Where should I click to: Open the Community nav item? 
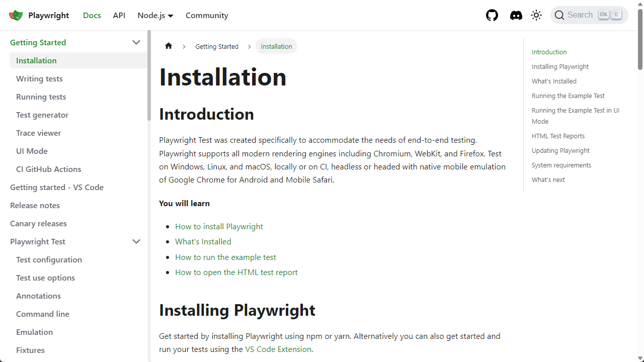tap(207, 15)
